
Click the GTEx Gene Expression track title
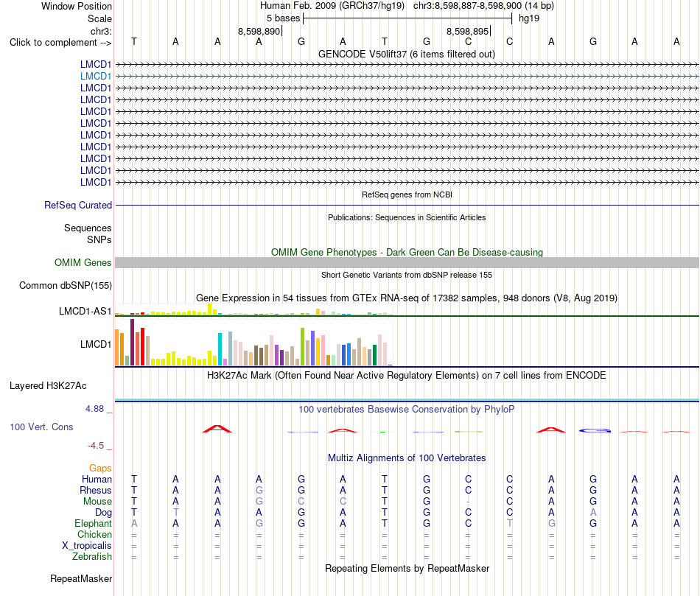407,298
